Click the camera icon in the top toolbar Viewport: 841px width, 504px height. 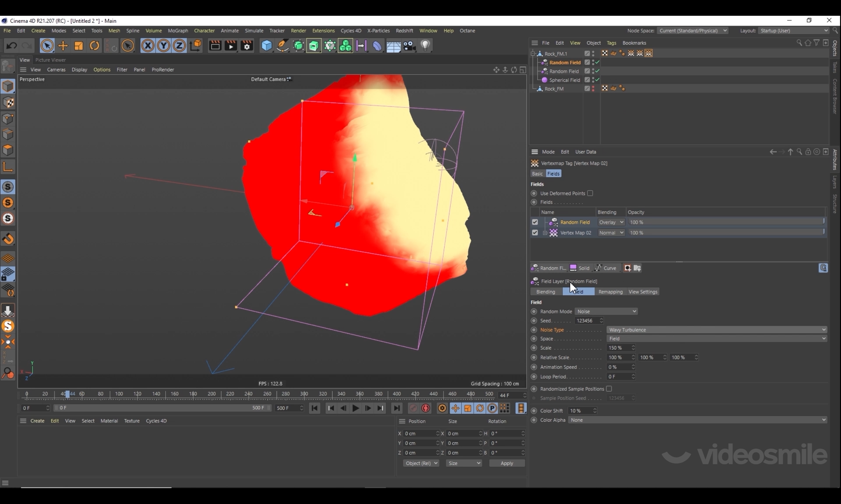coord(410,46)
